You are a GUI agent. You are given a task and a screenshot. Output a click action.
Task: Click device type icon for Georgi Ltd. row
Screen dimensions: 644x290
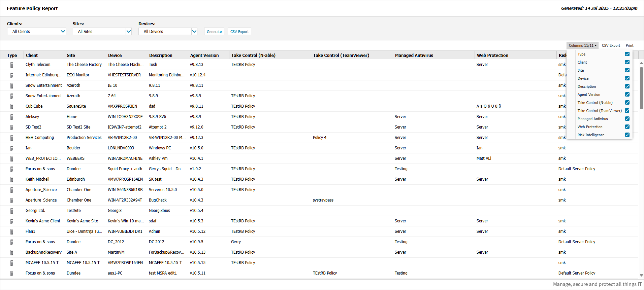click(x=12, y=211)
